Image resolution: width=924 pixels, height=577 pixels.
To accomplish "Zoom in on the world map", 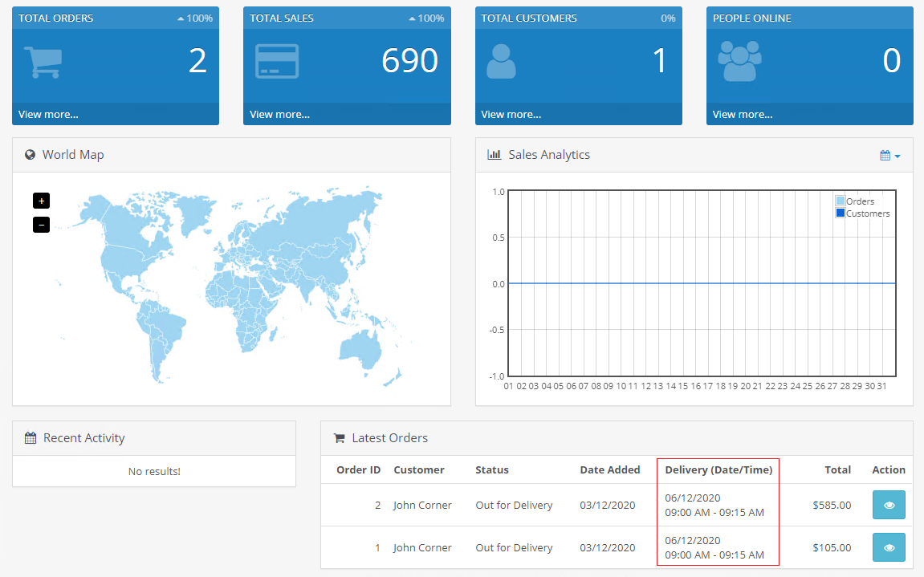I will [41, 201].
